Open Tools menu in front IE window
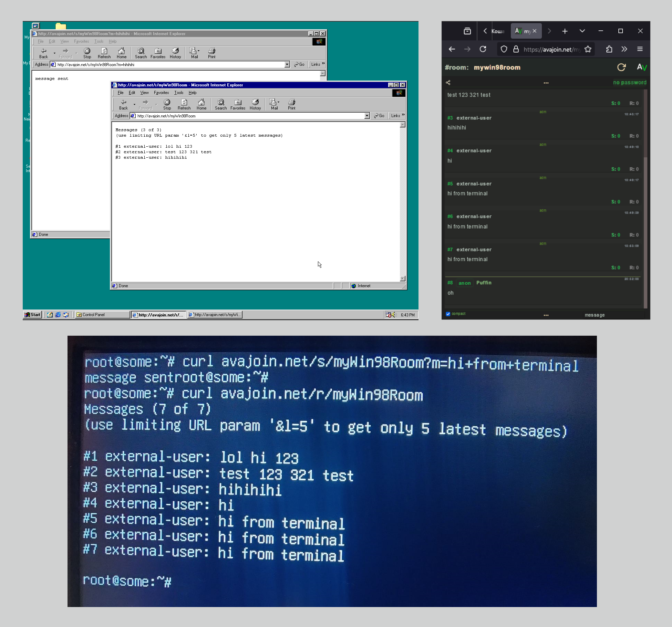672x627 pixels. tap(179, 93)
